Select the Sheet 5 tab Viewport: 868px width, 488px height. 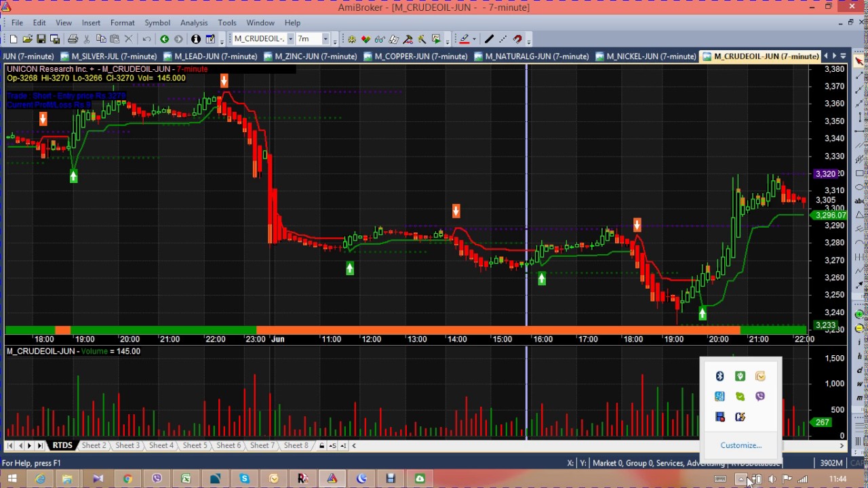[x=195, y=445]
